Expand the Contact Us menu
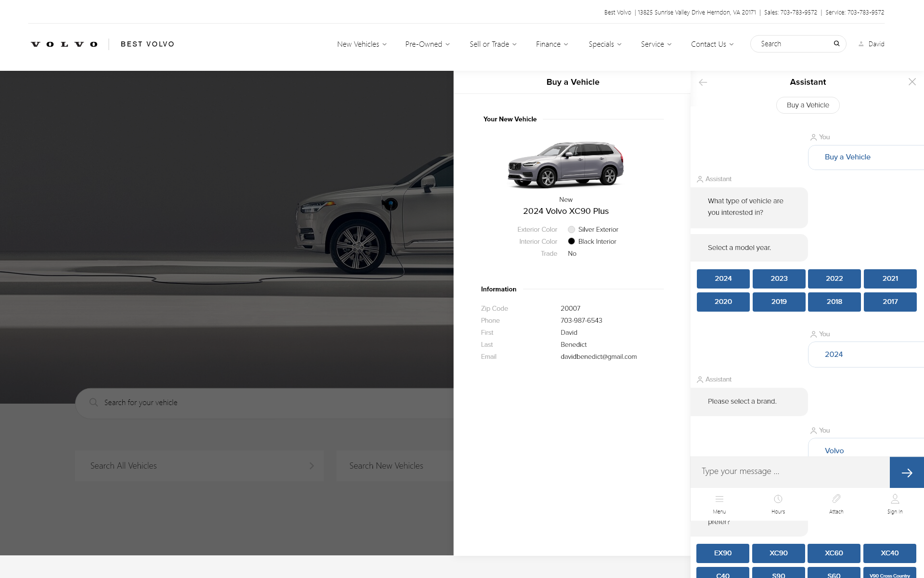This screenshot has height=578, width=924. pos(712,44)
